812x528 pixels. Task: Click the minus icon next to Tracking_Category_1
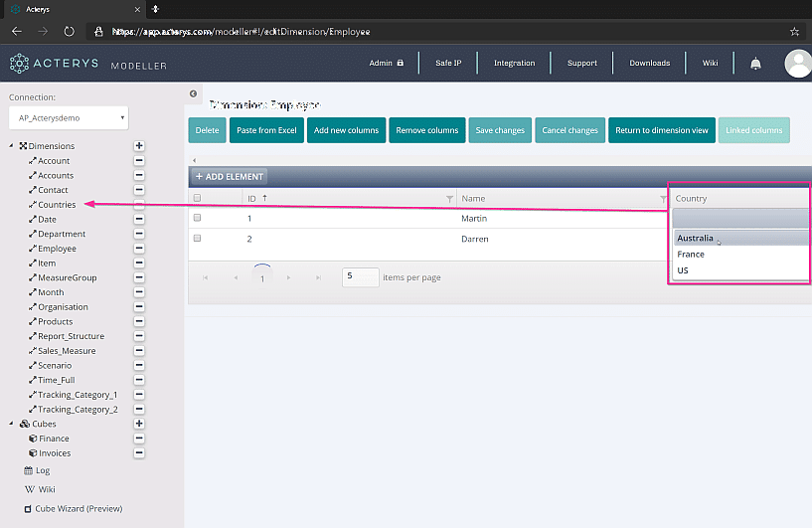(x=139, y=395)
